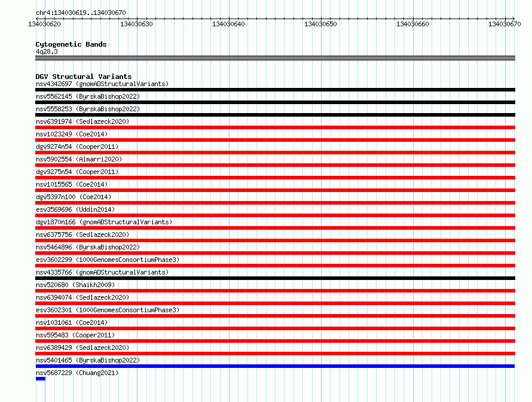Click the 134030660 ruler coordinate
The image size is (532, 402).
tap(412, 24)
